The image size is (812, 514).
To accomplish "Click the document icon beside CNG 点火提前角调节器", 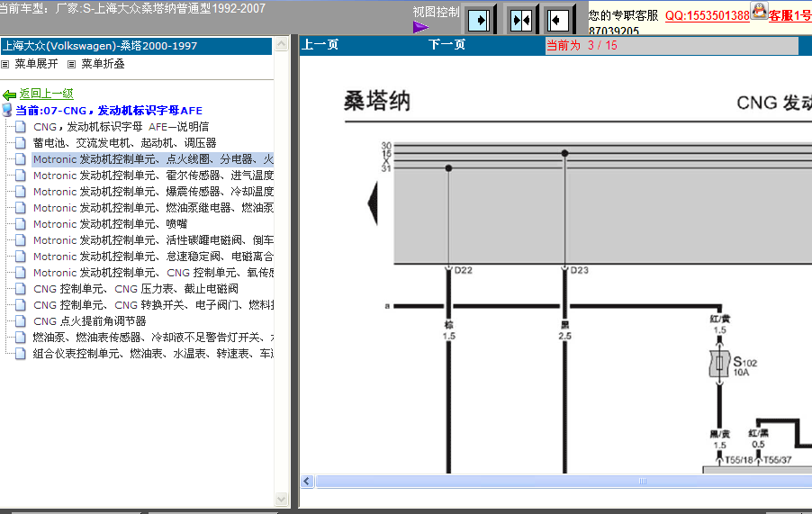I will pyautogui.click(x=20, y=321).
